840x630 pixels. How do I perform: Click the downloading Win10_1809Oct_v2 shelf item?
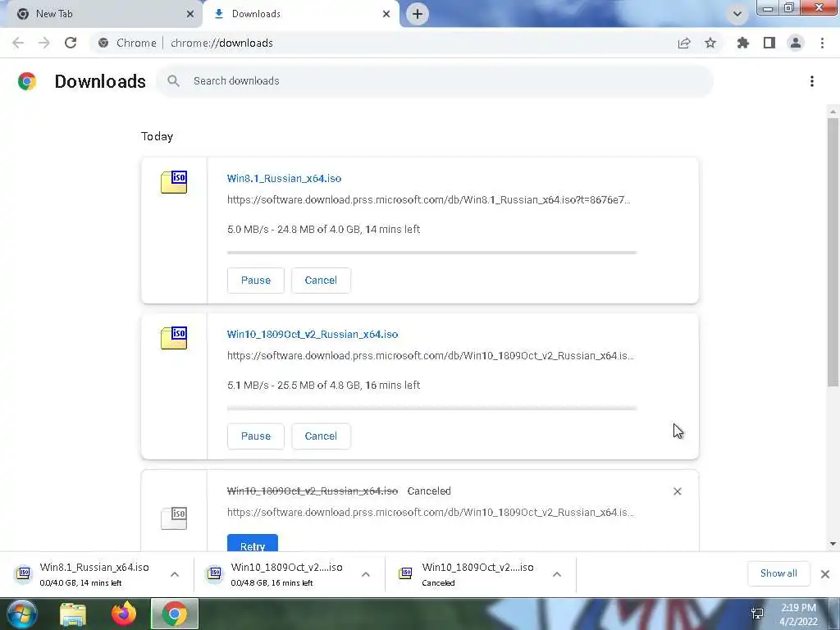pyautogui.click(x=290, y=574)
